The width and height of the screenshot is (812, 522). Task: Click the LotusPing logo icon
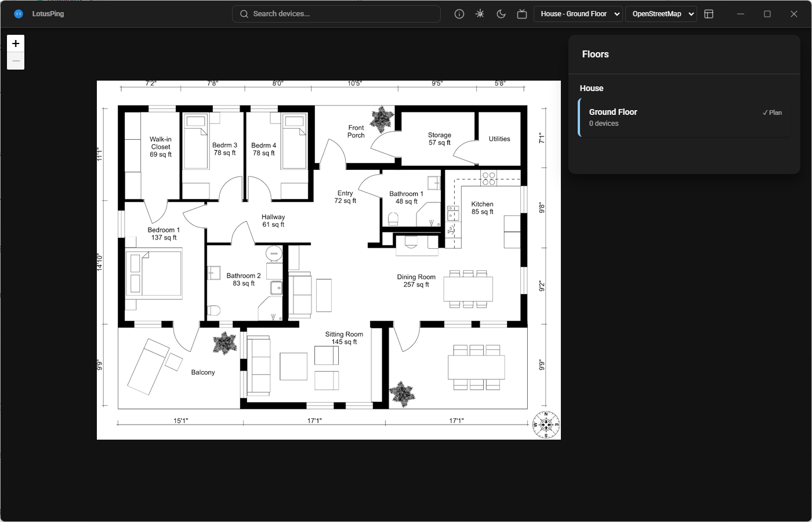pos(18,13)
